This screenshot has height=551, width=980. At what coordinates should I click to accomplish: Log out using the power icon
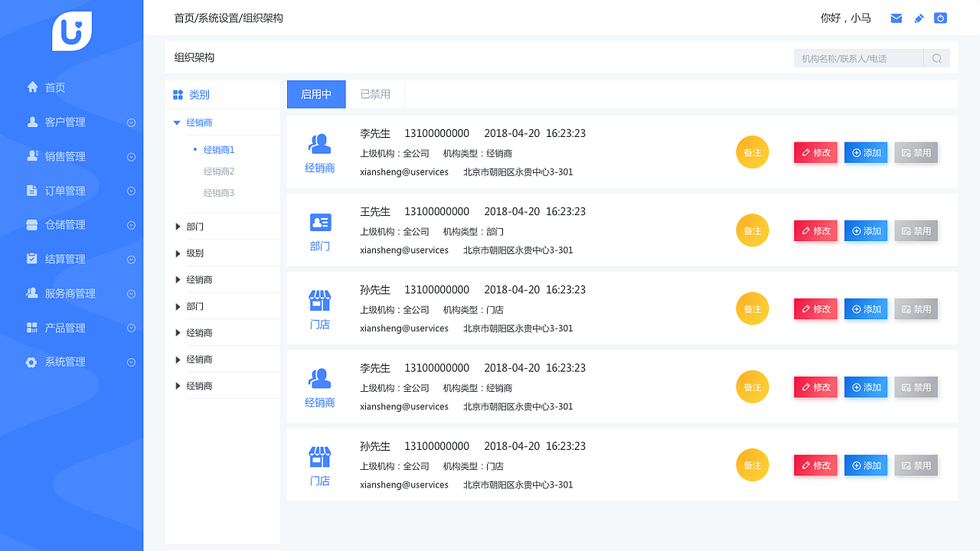tap(941, 18)
